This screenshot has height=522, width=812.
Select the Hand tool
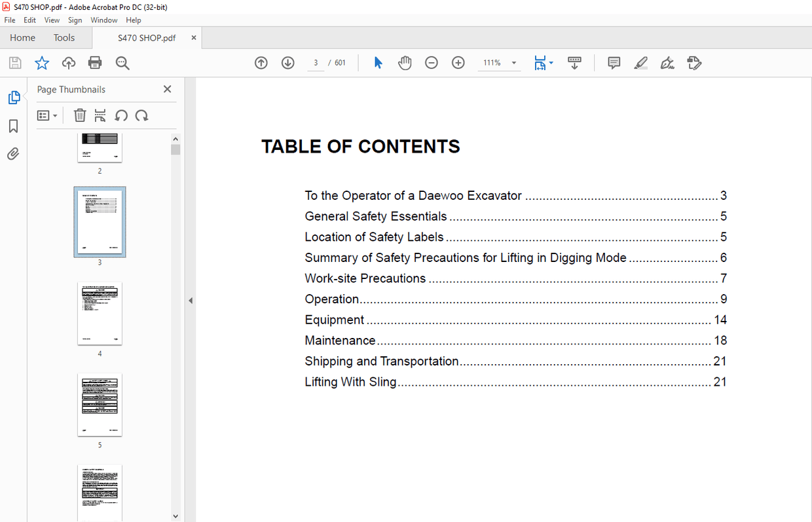405,62
